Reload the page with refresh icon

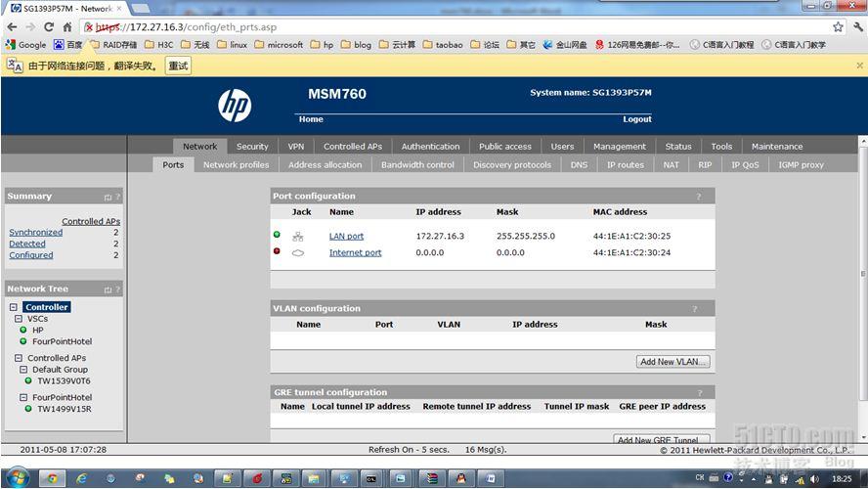49,26
